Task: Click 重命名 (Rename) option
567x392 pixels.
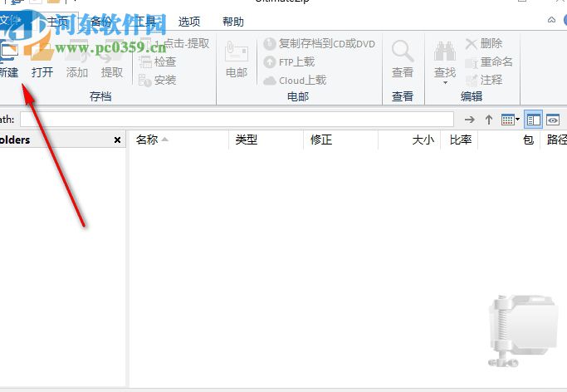Action: click(489, 61)
